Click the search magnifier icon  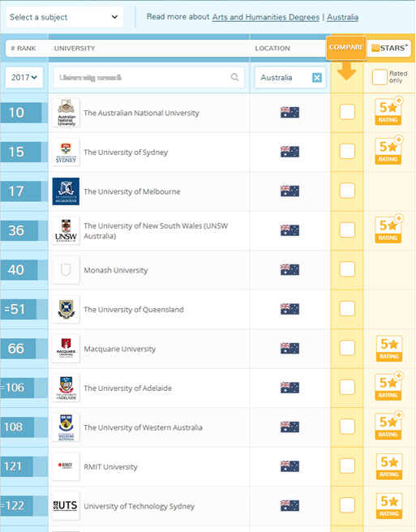[x=234, y=77]
